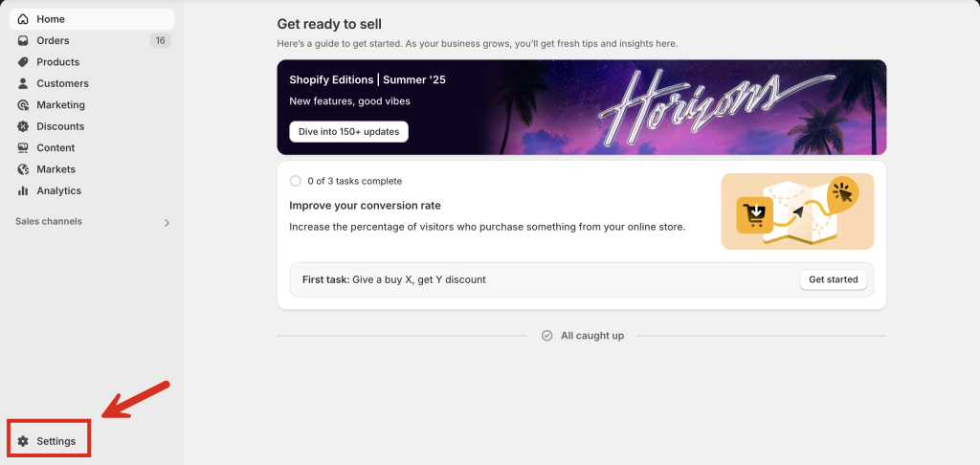Open the Horizons Shopify Editions banner

pos(582,107)
